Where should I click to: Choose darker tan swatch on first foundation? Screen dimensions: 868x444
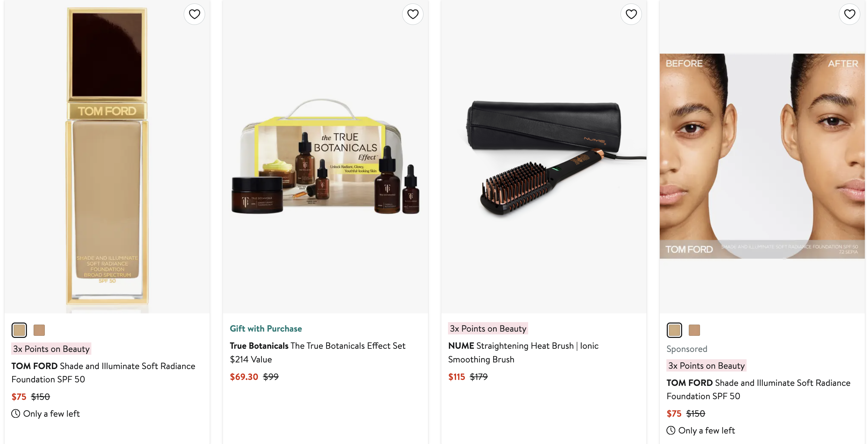pyautogui.click(x=39, y=330)
